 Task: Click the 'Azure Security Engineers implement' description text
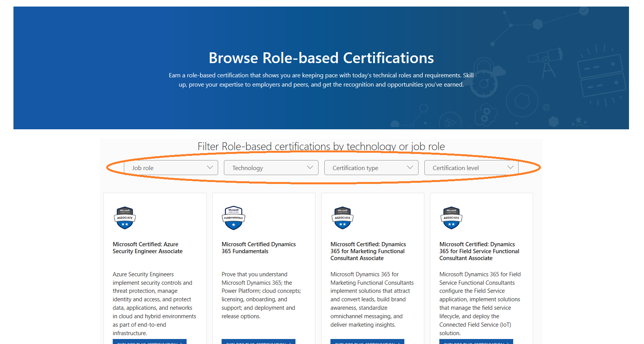(x=154, y=304)
